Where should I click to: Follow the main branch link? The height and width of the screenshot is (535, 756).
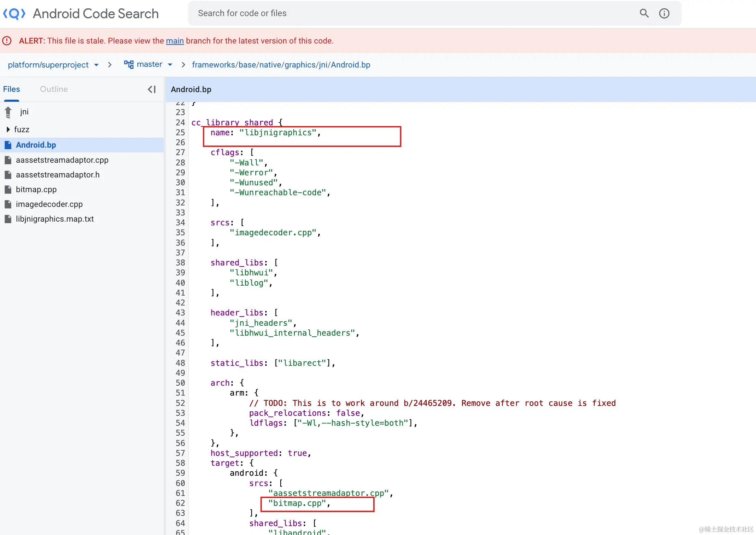(x=175, y=41)
